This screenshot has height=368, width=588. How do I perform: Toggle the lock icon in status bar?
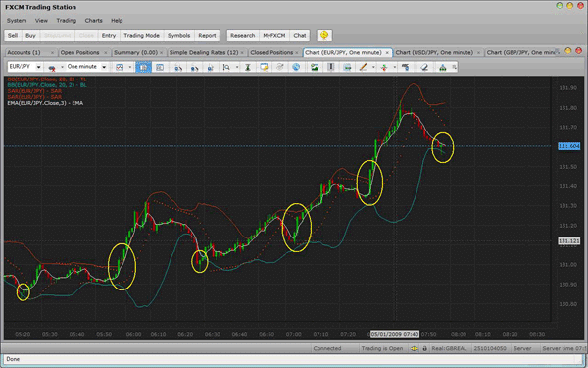(424, 348)
